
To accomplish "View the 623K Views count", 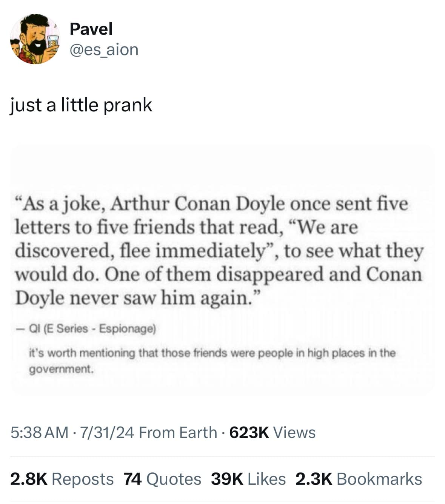I will click(x=272, y=433).
